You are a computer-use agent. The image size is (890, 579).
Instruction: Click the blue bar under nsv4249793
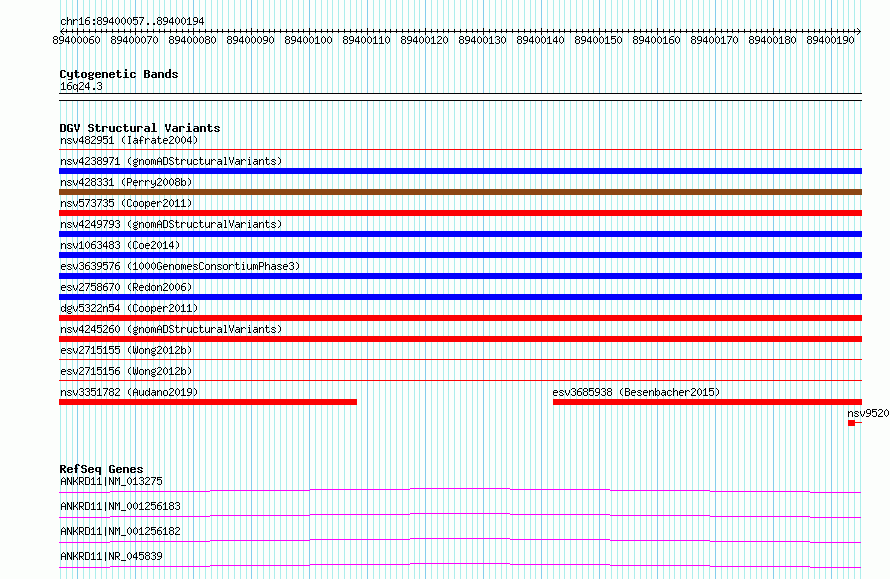pyautogui.click(x=460, y=234)
